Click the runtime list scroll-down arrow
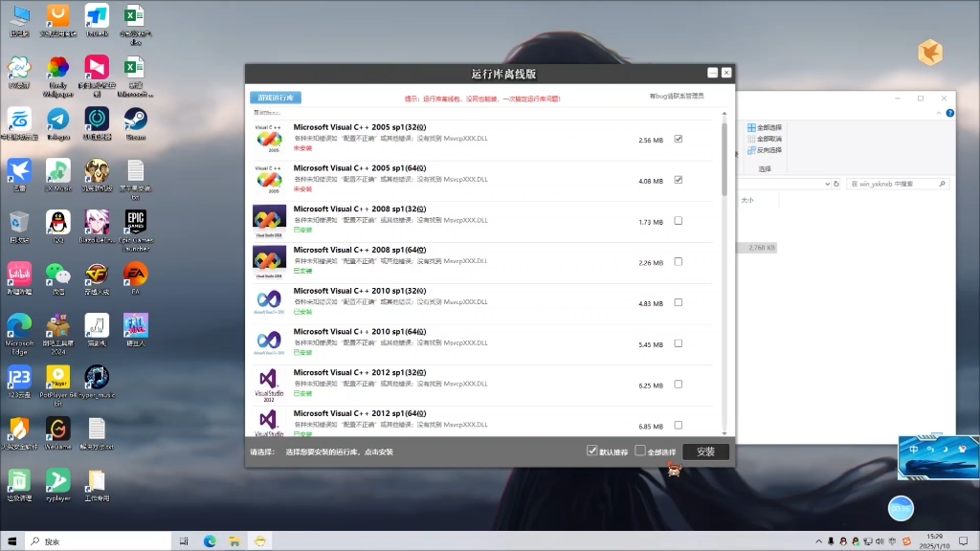Screen dimensions: 980x551 [x=724, y=433]
